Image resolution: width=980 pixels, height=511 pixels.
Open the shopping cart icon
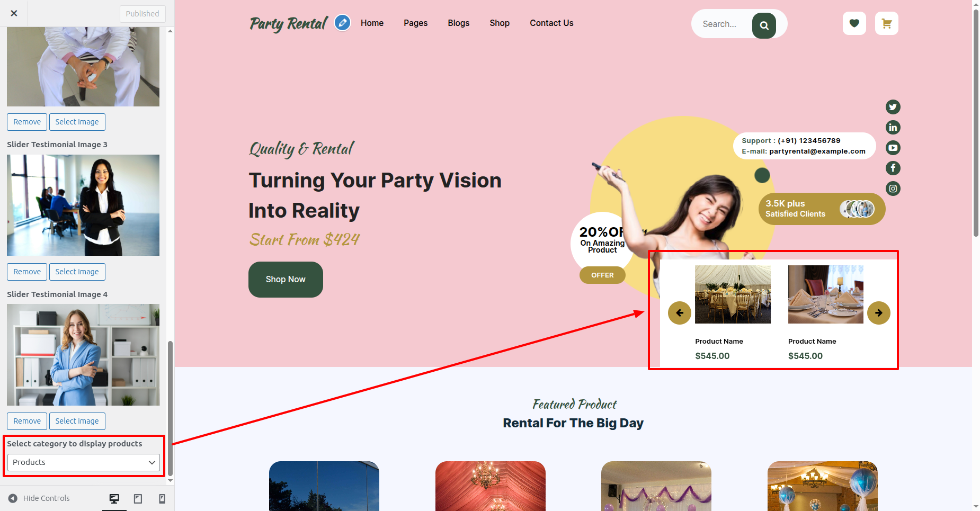click(886, 23)
